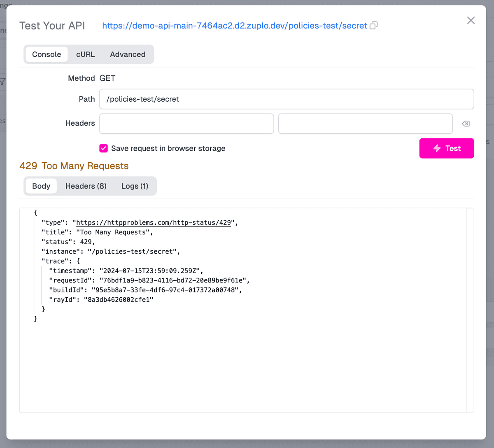Close the Test Your API dialog
Image resolution: width=494 pixels, height=448 pixels.
(471, 21)
